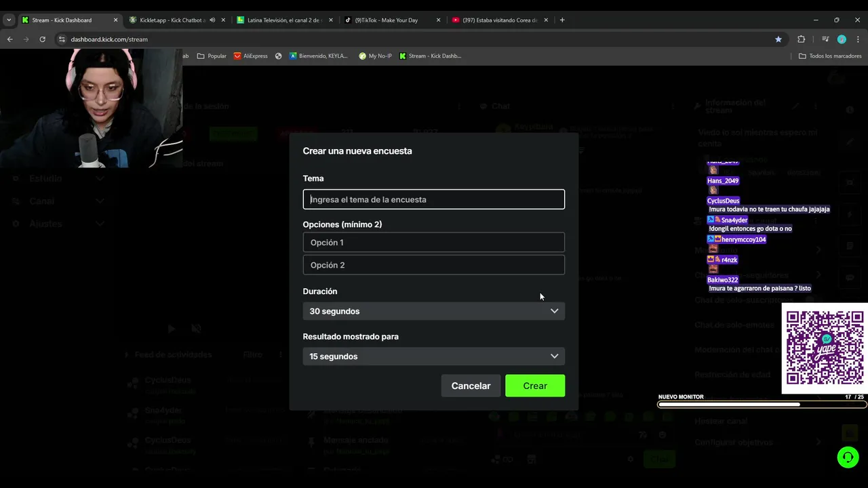Open the globe bookmark icon after AliExpress

(x=278, y=56)
